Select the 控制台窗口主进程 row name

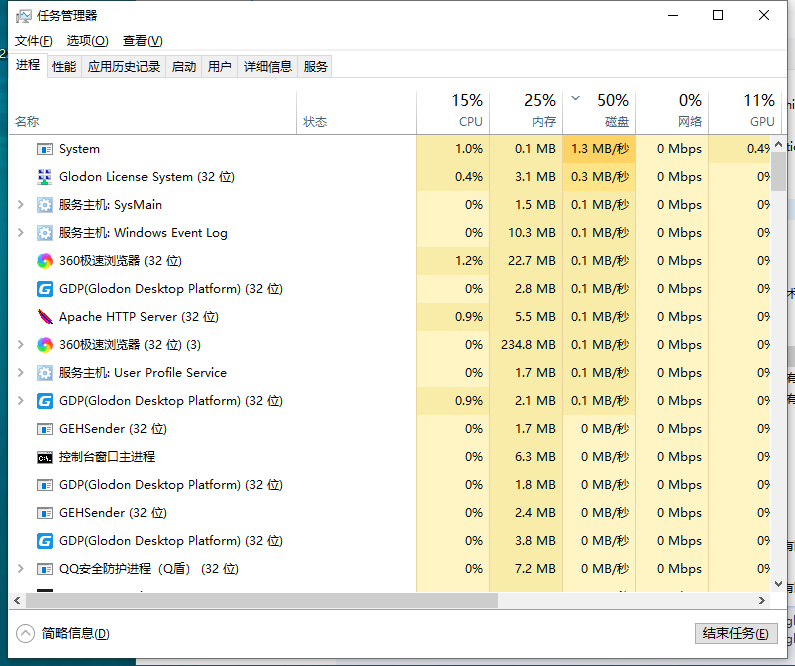pos(107,457)
